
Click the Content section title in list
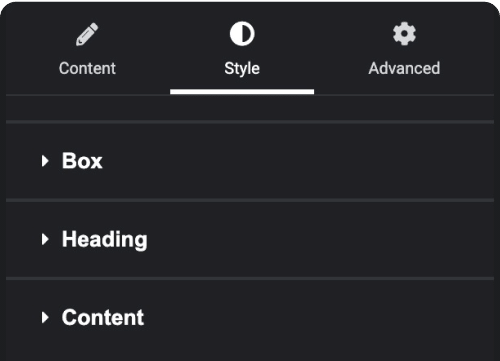103,317
